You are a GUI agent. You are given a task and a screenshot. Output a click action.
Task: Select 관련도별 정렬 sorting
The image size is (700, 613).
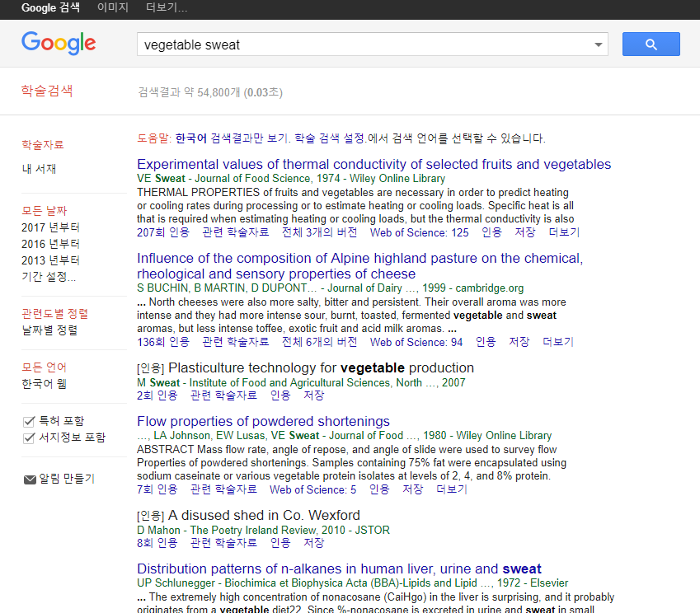(x=55, y=314)
